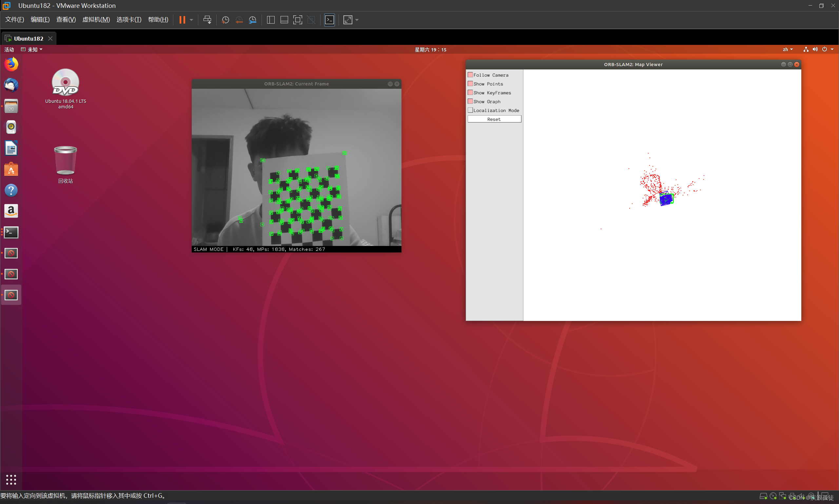Launch Firefox from the Ubuntu dock
Screen dimensions: 839x504
click(11, 64)
